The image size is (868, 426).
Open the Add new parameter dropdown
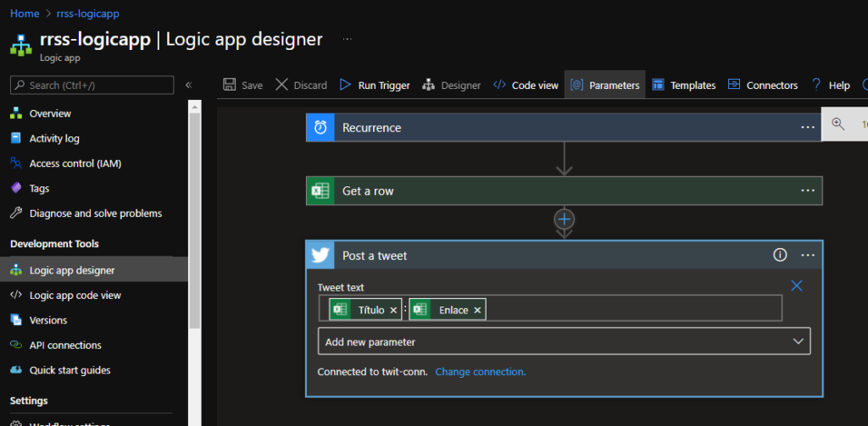tap(564, 342)
